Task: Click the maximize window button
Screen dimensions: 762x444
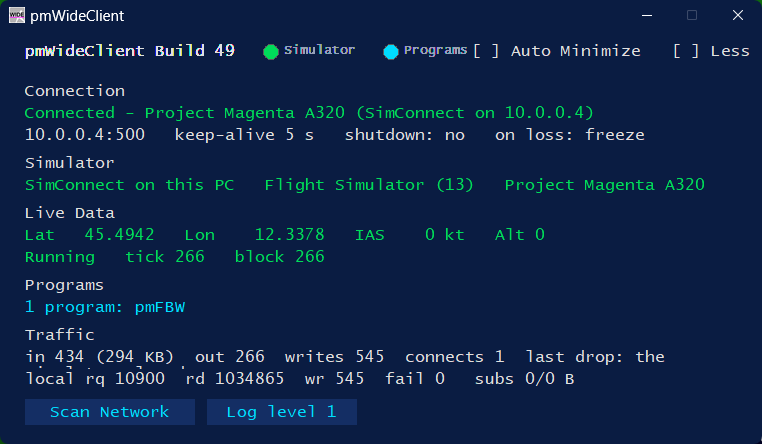Action: (692, 16)
